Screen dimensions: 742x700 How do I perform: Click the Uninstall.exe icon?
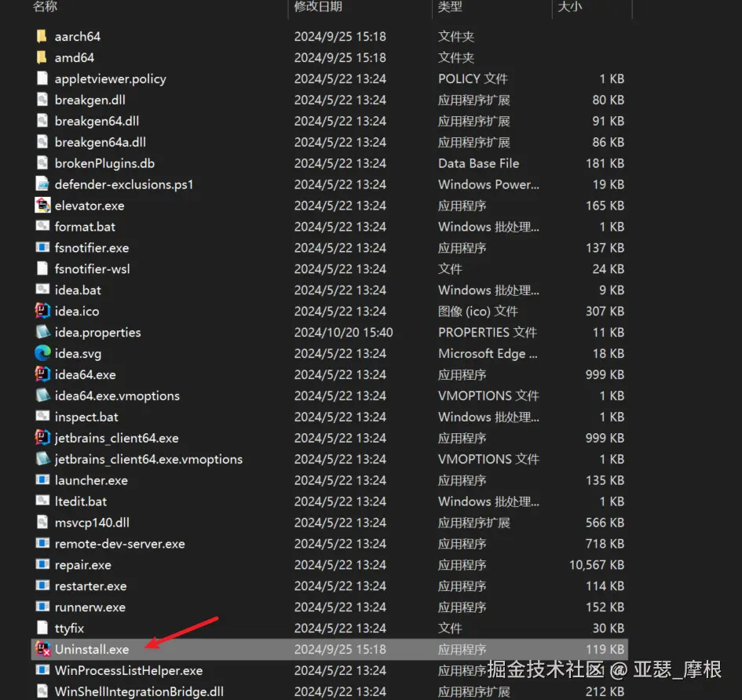[x=42, y=649]
